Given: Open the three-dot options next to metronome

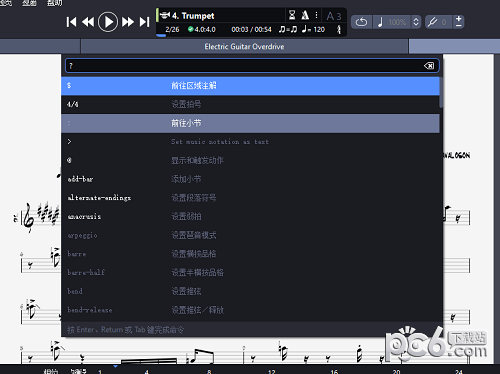Looking at the screenshot, I should point(316,15).
